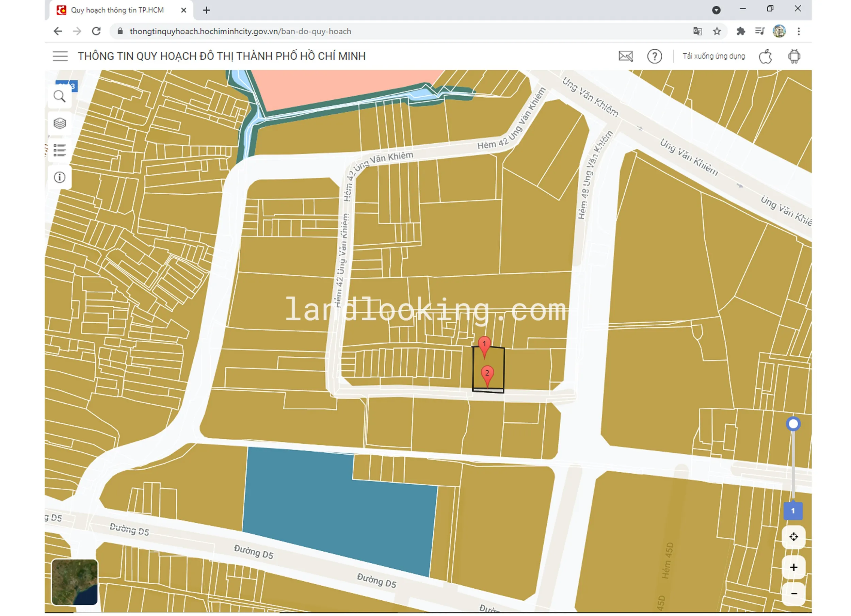
Task: Open the map layers panel
Action: click(x=59, y=124)
